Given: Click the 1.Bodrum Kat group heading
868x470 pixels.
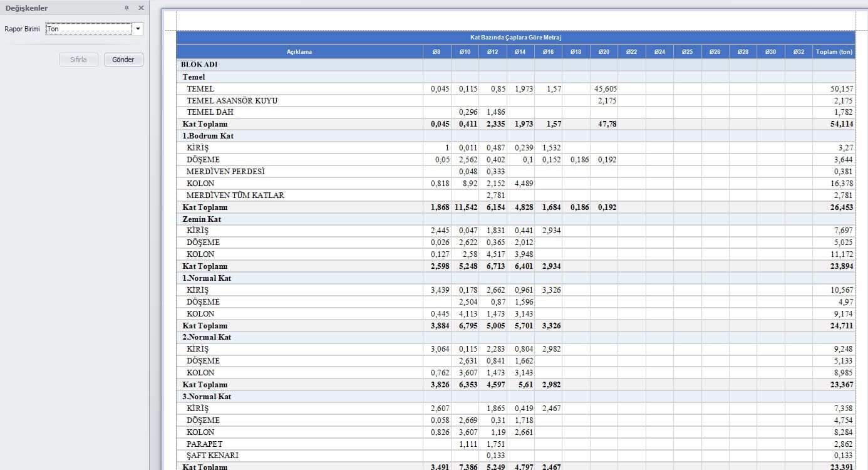Looking at the screenshot, I should click(x=209, y=136).
